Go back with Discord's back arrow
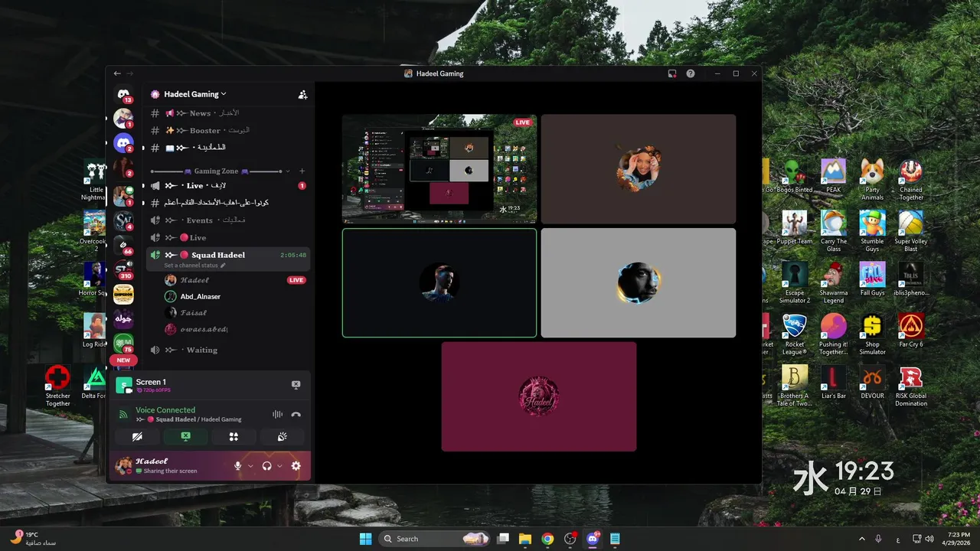This screenshot has height=551, width=980. tap(117, 73)
